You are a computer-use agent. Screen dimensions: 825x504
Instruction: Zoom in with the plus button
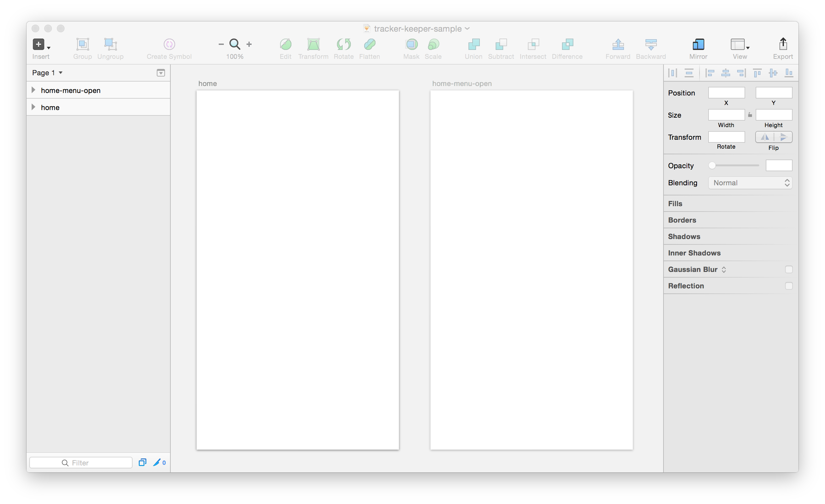[x=249, y=44]
